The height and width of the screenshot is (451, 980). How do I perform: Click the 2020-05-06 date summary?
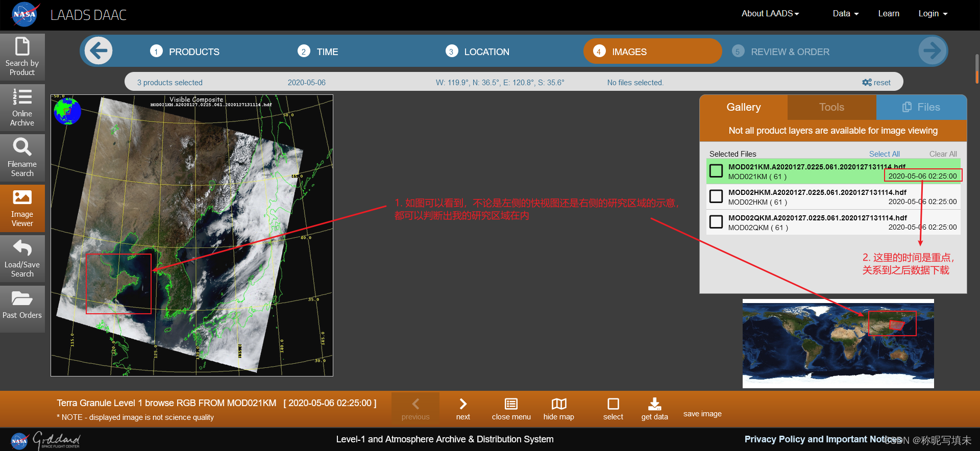[306, 83]
